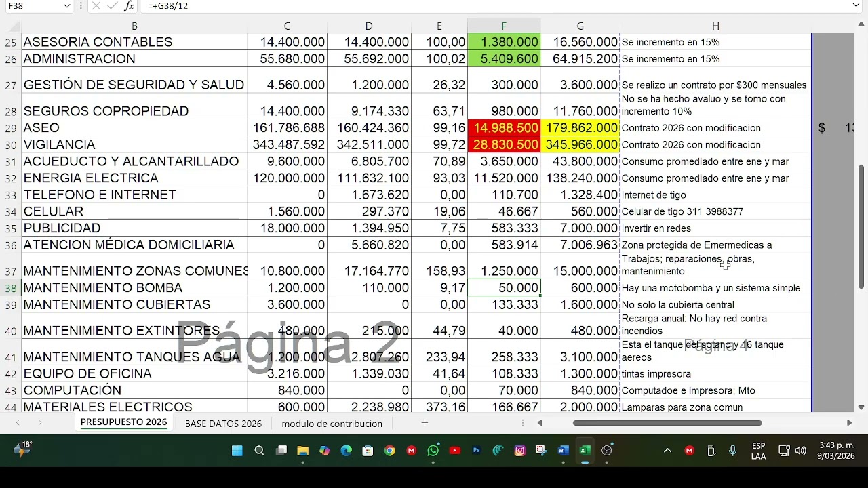Viewport: 868px width, 488px height.
Task: Click red cell 14.988.500 in ASEO row
Action: (504, 128)
